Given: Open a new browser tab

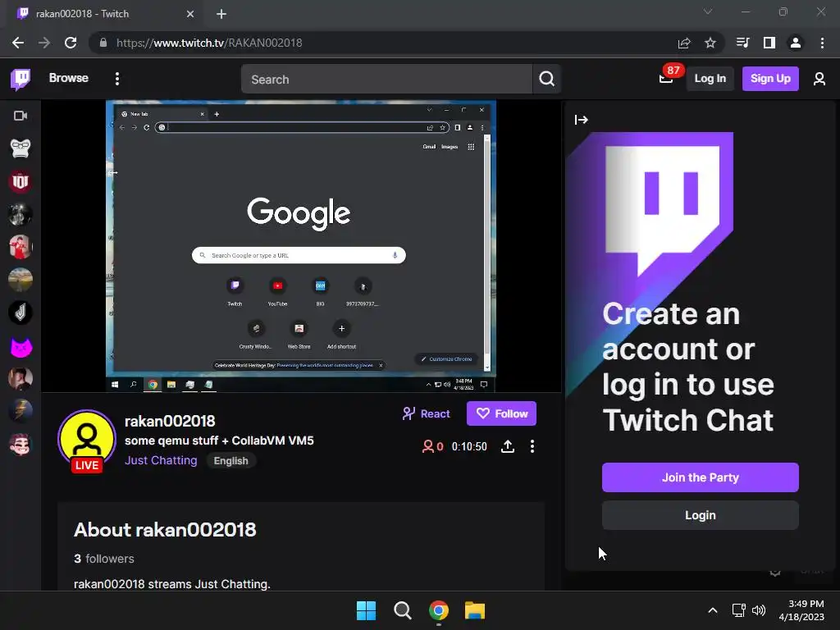Looking at the screenshot, I should (x=221, y=14).
